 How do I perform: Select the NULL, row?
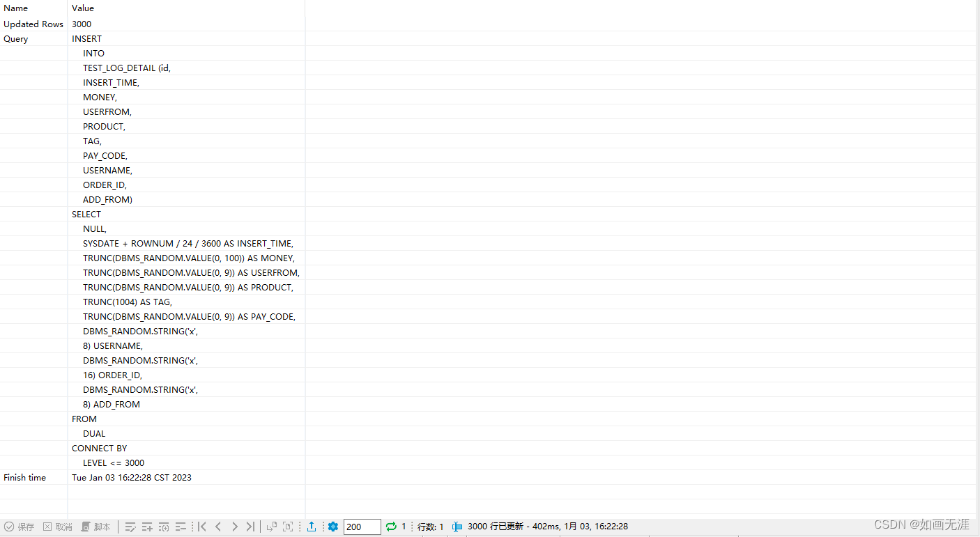(186, 228)
